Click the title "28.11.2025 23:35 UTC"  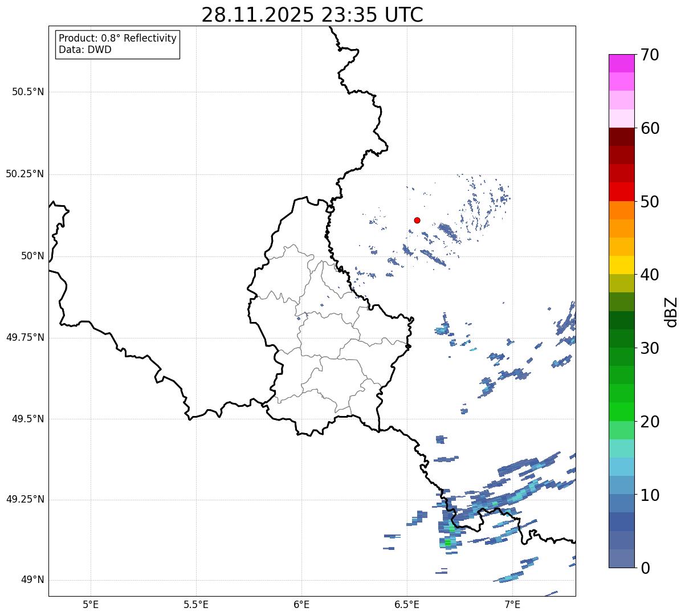[312, 15]
